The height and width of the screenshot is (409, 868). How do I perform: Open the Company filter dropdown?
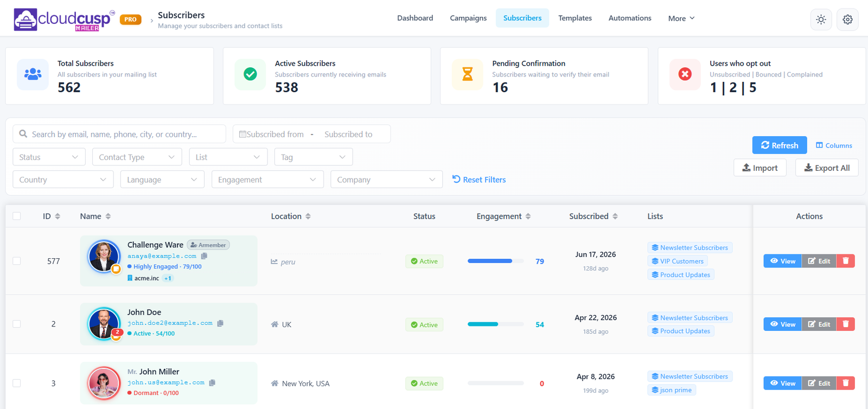coord(386,180)
